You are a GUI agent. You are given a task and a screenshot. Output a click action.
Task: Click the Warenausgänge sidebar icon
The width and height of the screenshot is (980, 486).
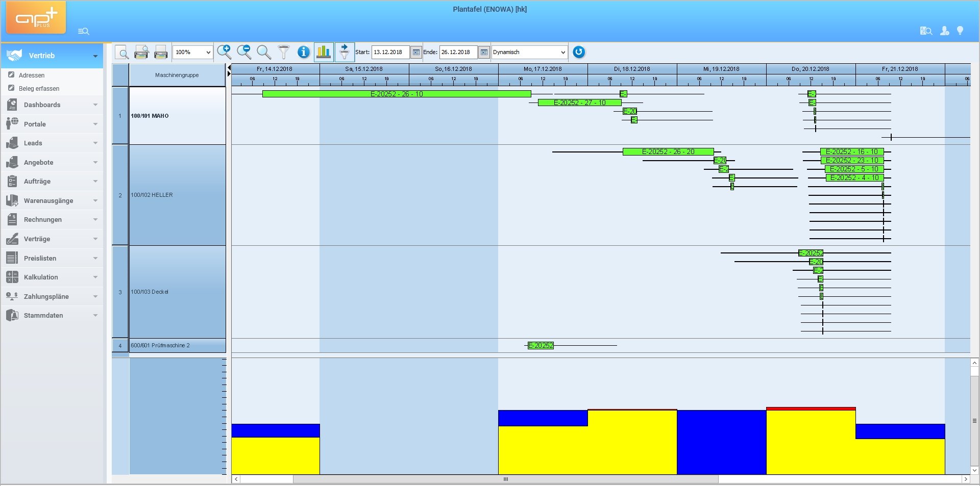point(12,200)
